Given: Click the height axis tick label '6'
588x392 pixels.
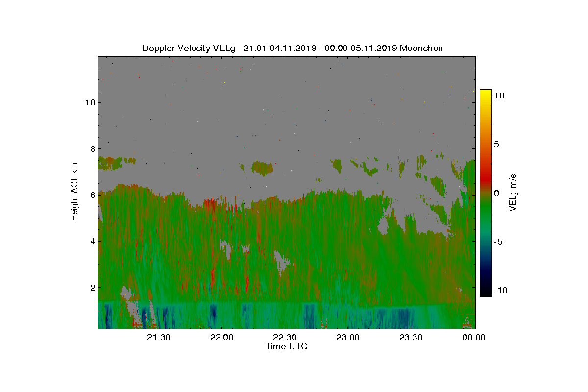Looking at the screenshot, I should [92, 195].
